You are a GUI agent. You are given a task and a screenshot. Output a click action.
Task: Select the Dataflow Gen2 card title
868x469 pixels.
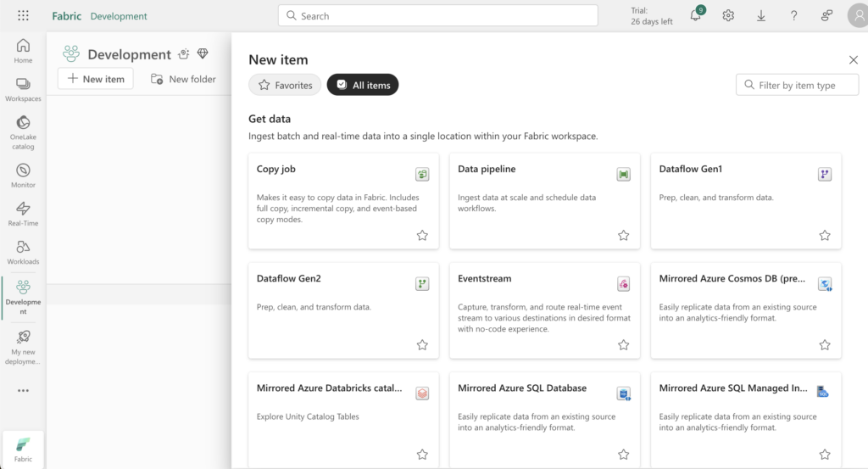288,278
